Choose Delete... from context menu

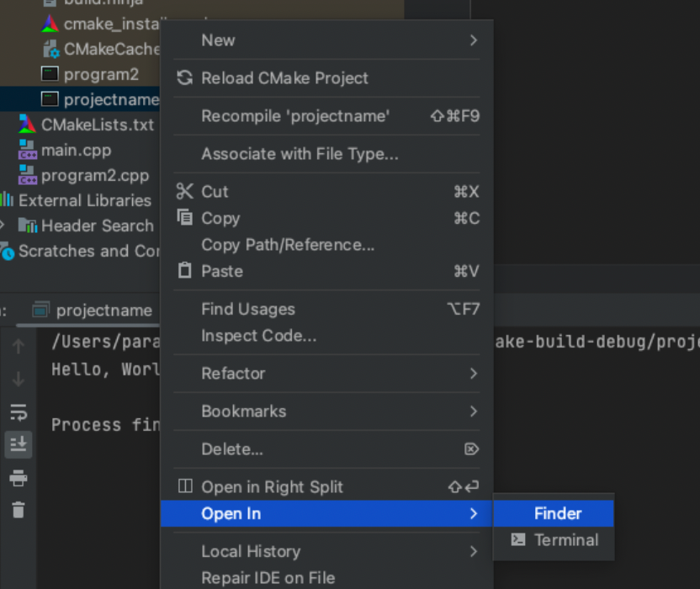click(x=326, y=449)
